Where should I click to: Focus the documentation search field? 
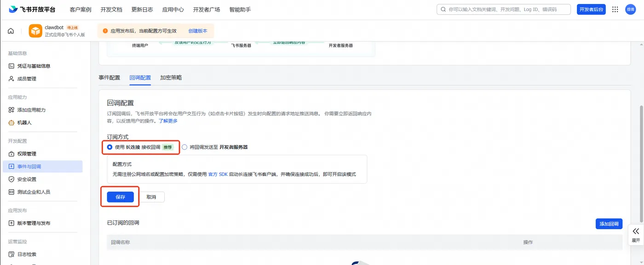pyautogui.click(x=503, y=9)
